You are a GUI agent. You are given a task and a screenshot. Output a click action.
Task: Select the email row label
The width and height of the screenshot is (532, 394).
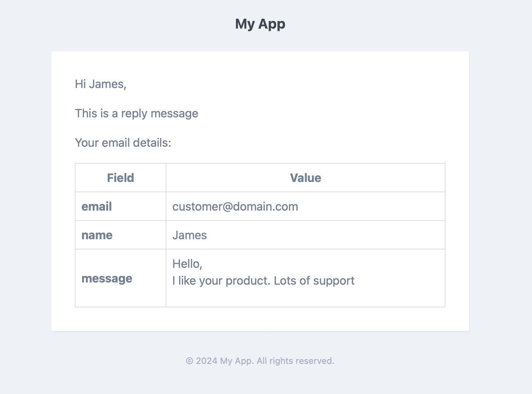97,207
